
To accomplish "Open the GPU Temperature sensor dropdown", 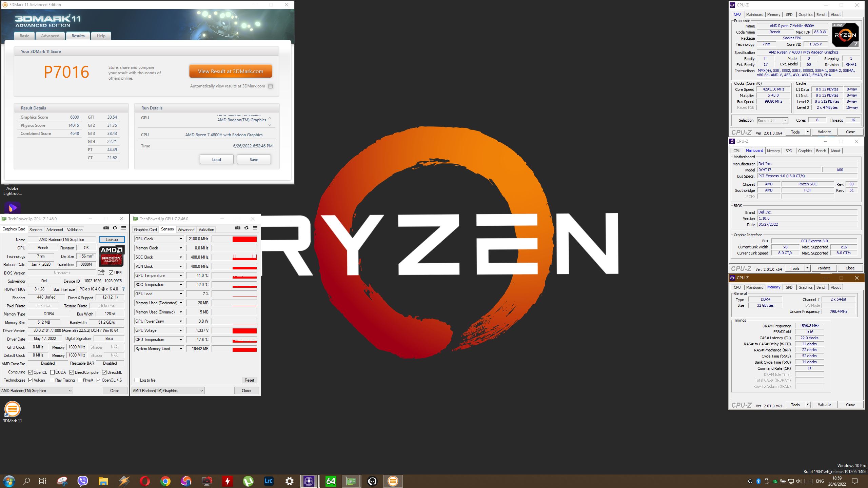I will [181, 276].
